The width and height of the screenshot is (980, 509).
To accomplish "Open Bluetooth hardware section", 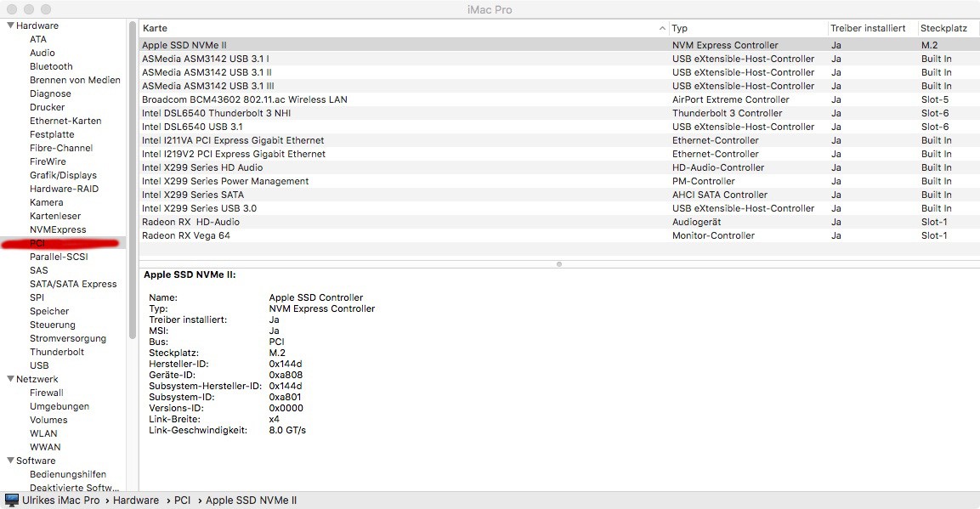I will pyautogui.click(x=51, y=66).
